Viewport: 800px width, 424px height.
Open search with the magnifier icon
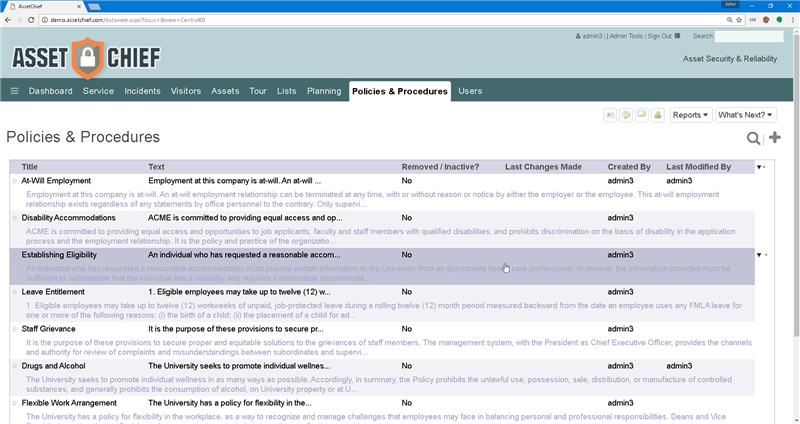coord(753,138)
